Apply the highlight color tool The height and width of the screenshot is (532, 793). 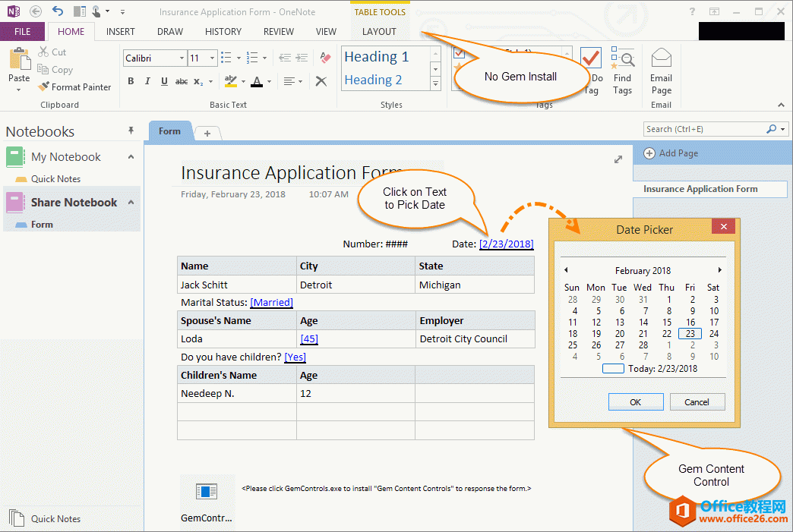[x=229, y=80]
